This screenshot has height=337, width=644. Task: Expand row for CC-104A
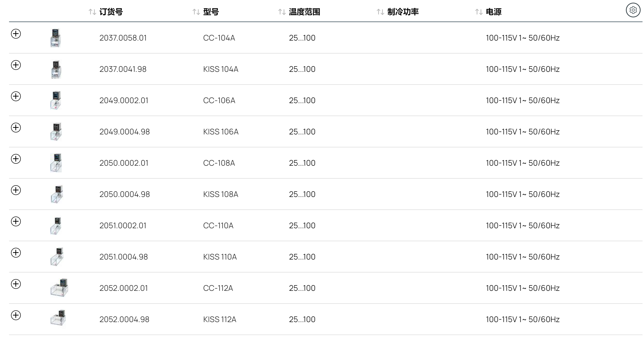(x=16, y=34)
